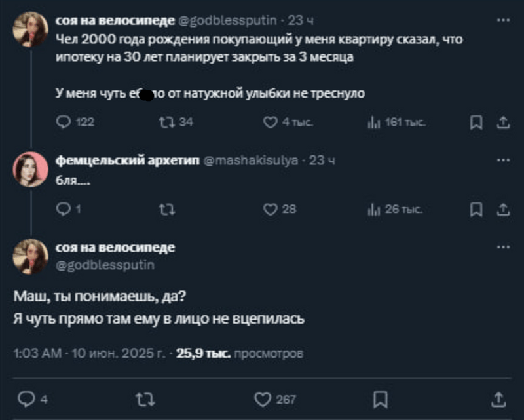Open фемцельский архетип profile avatar
The height and width of the screenshot is (420, 524).
29,168
